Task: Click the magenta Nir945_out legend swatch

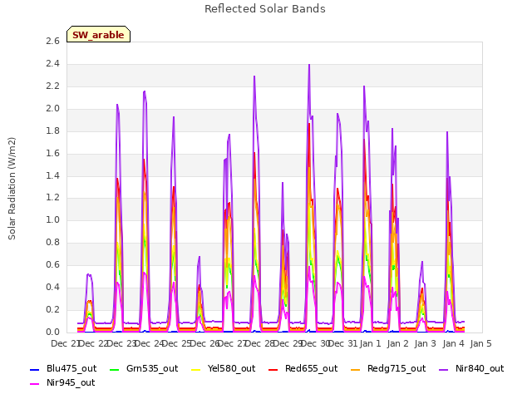Action: (x=35, y=384)
